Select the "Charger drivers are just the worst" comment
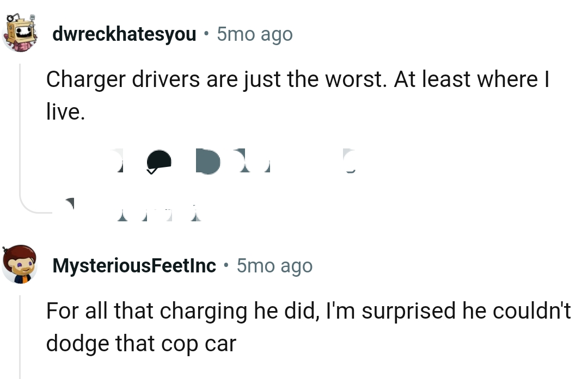Image resolution: width=588 pixels, height=379 pixels. click(297, 80)
